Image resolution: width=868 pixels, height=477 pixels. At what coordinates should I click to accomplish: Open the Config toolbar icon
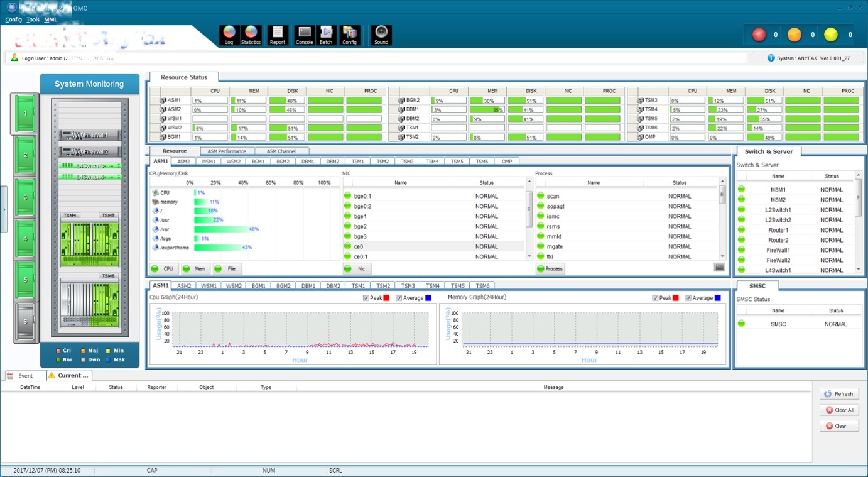[x=350, y=35]
